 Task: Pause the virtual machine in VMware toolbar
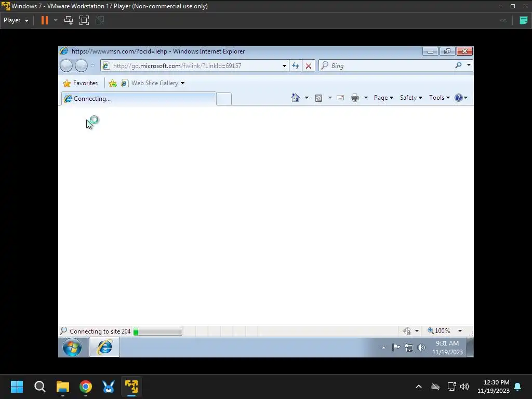coord(45,20)
